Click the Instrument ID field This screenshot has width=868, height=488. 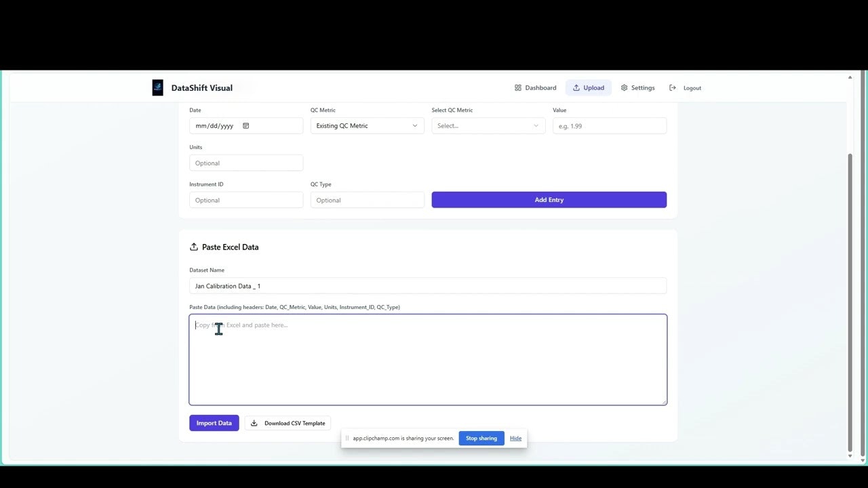[x=246, y=200]
